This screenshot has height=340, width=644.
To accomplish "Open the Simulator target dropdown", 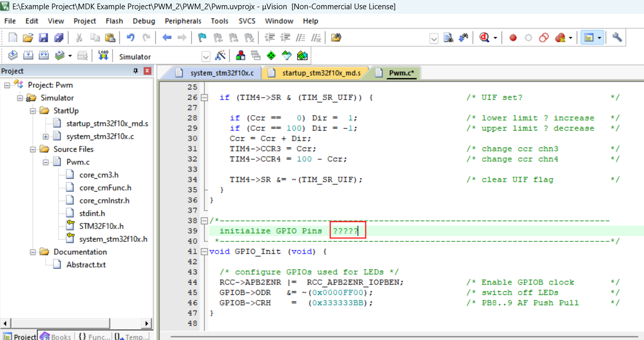I will pyautogui.click(x=206, y=56).
